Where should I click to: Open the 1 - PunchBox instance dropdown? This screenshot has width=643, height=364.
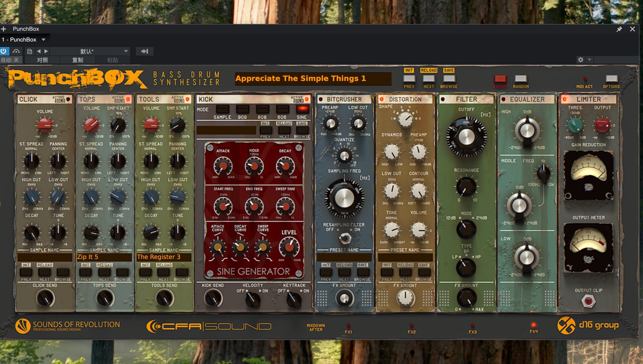(x=43, y=40)
